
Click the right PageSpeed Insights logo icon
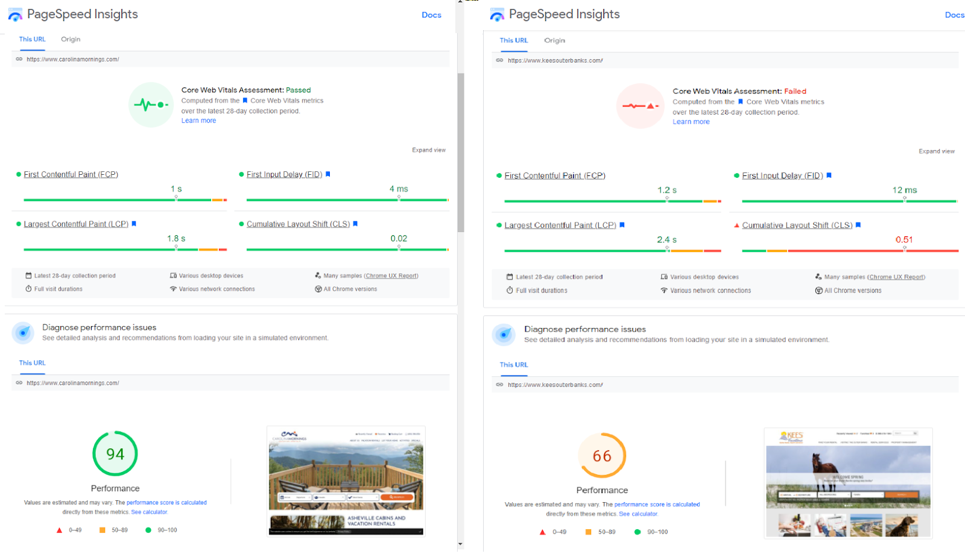[x=497, y=14]
